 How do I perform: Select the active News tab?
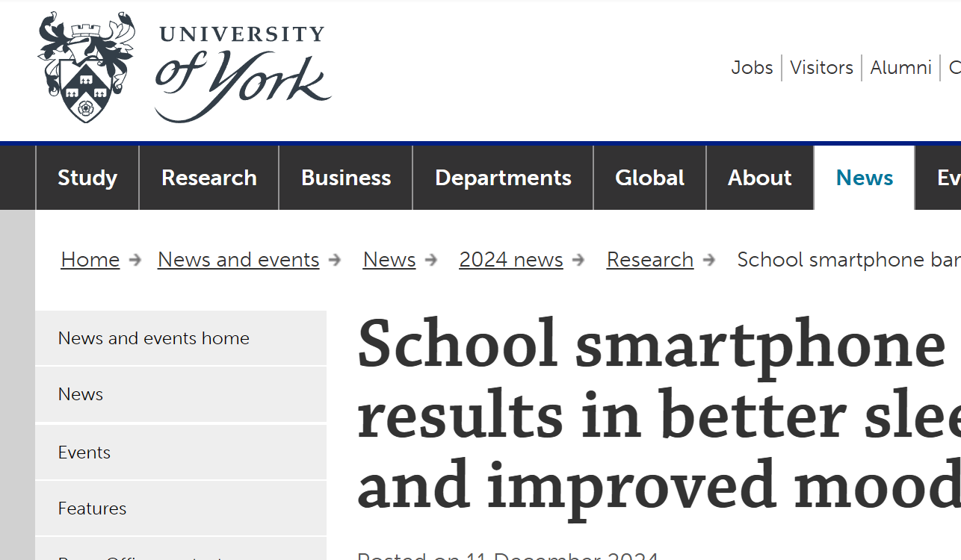[x=865, y=178]
